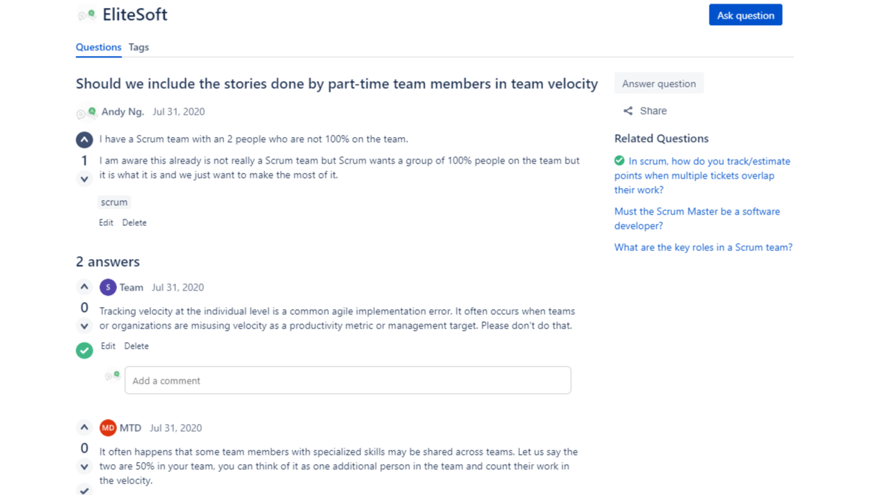Switch to the Tags tab

[x=138, y=47]
